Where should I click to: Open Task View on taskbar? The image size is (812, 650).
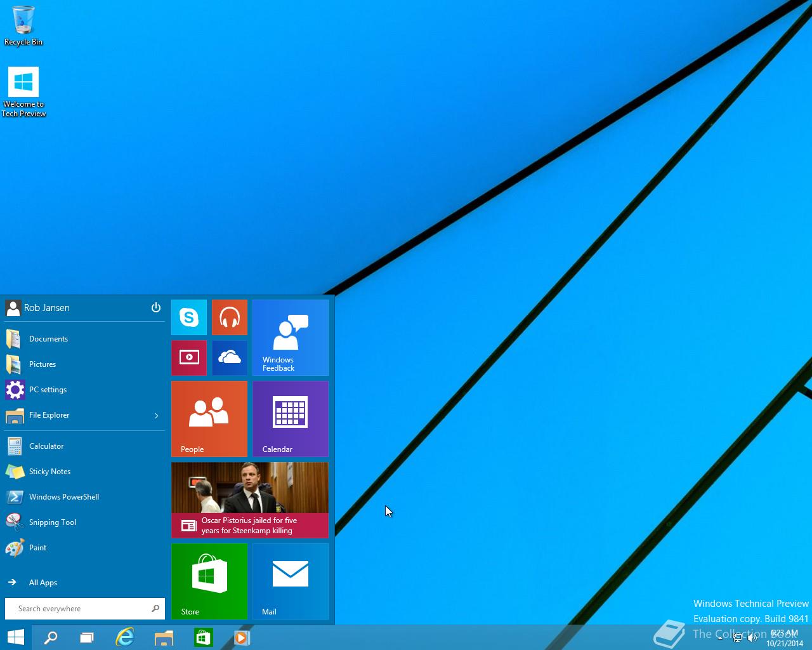pyautogui.click(x=87, y=637)
